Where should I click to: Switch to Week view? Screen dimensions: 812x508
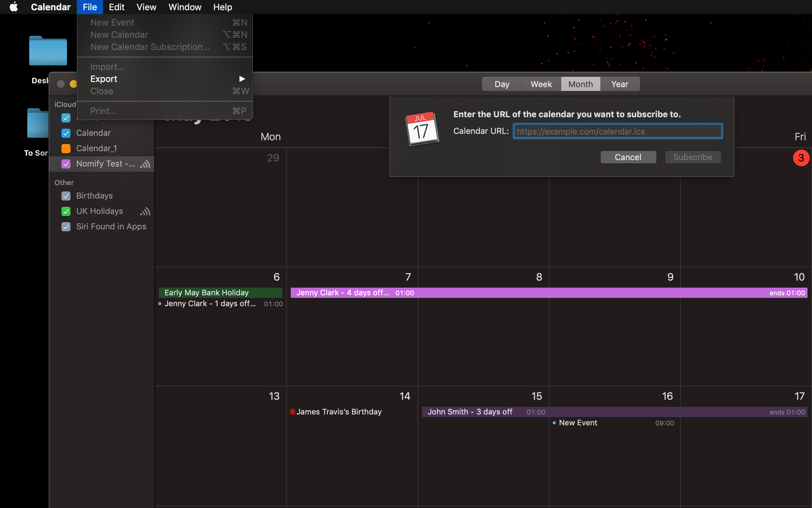tap(541, 84)
